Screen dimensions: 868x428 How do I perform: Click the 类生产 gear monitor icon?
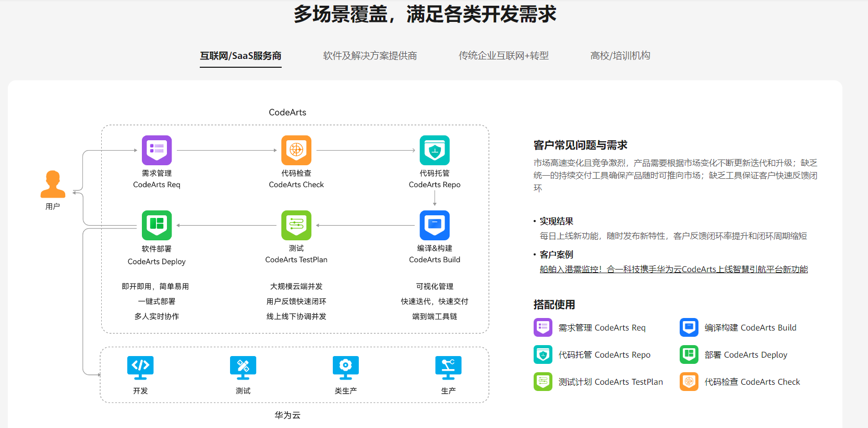click(346, 368)
